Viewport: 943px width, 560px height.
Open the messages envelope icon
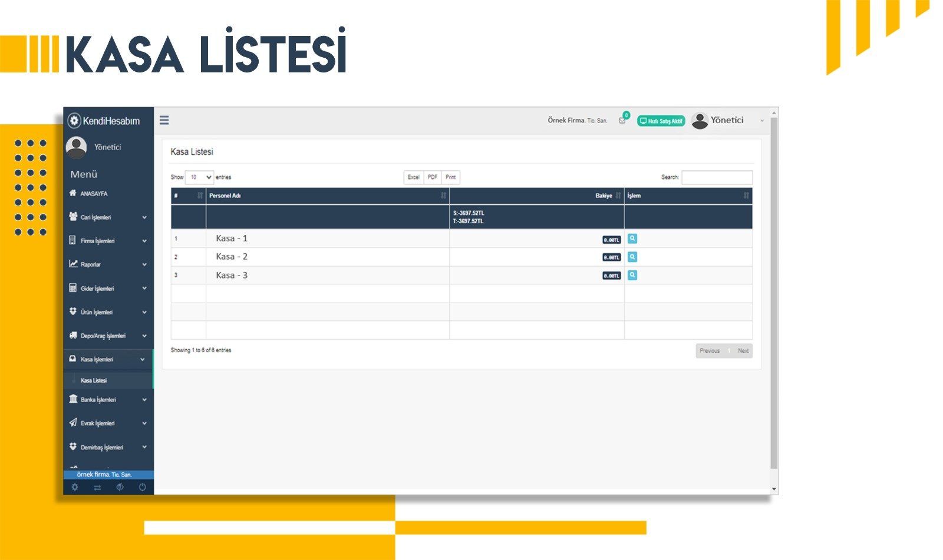point(622,121)
